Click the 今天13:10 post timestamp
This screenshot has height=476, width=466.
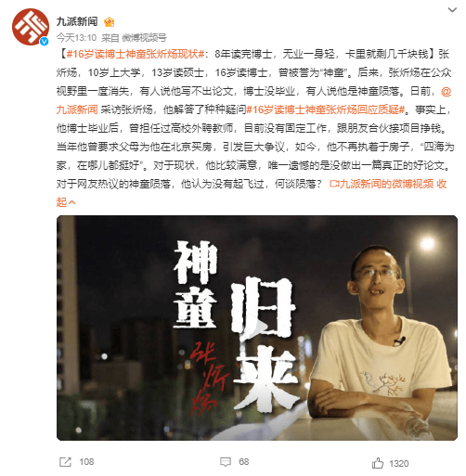(76, 38)
